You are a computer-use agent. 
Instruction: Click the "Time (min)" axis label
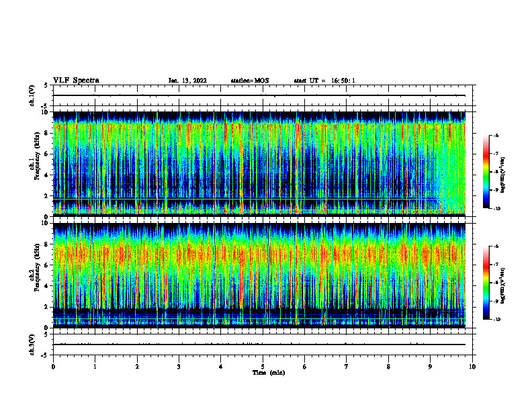(x=269, y=373)
